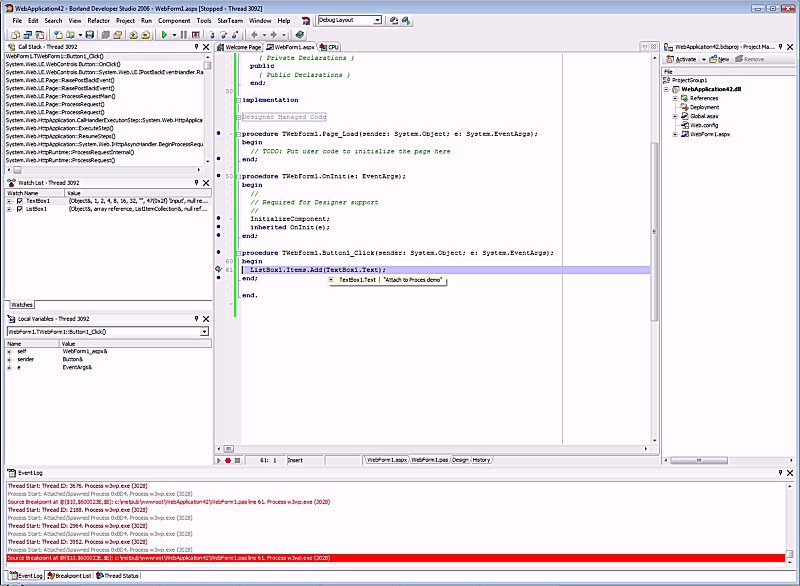Click the Program Reset stop icon
The image size is (800, 586).
[x=195, y=35]
